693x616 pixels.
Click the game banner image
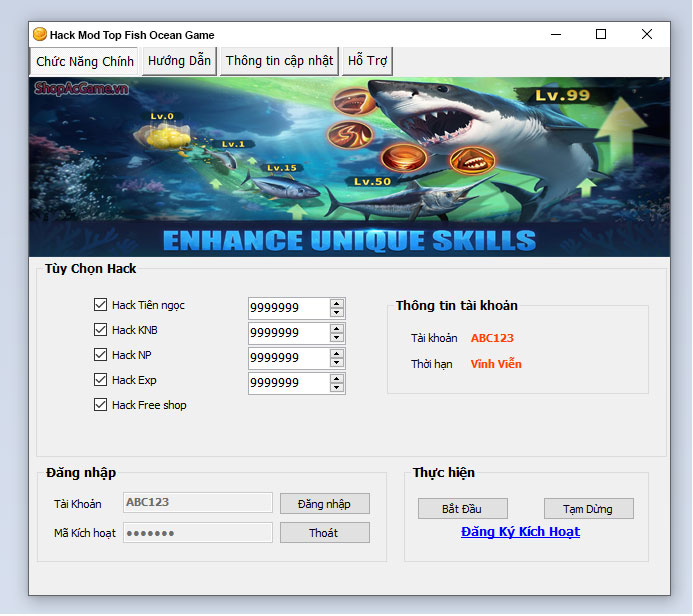pos(349,167)
